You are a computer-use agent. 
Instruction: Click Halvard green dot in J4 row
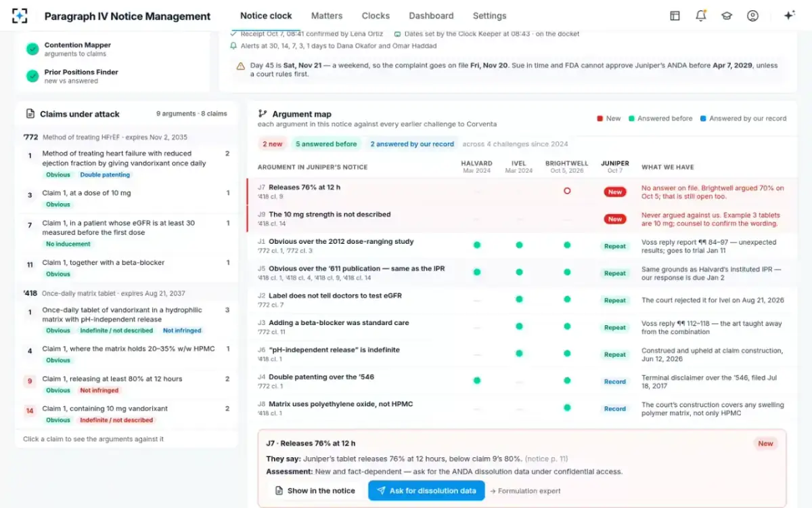(x=477, y=381)
